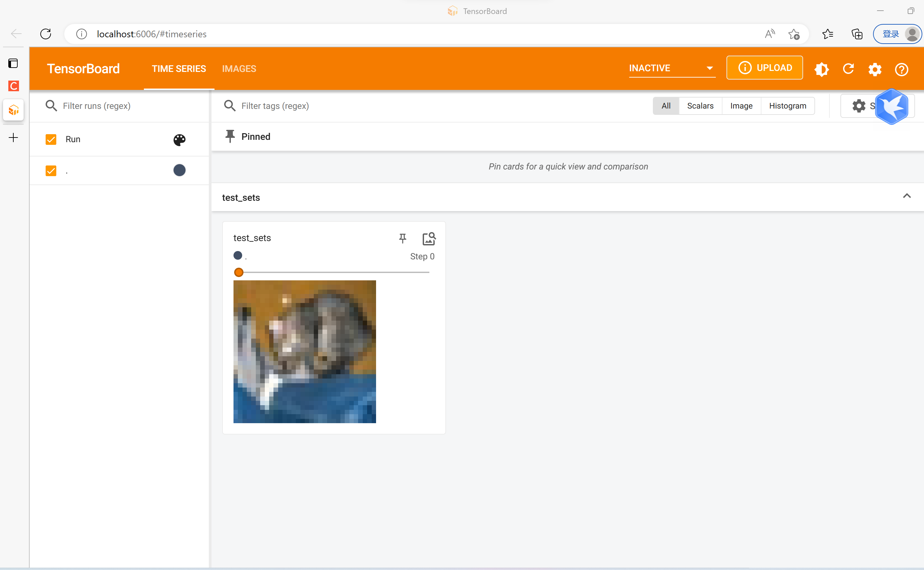Uncheck the '.' run checkbox
The image size is (924, 570).
(51, 171)
